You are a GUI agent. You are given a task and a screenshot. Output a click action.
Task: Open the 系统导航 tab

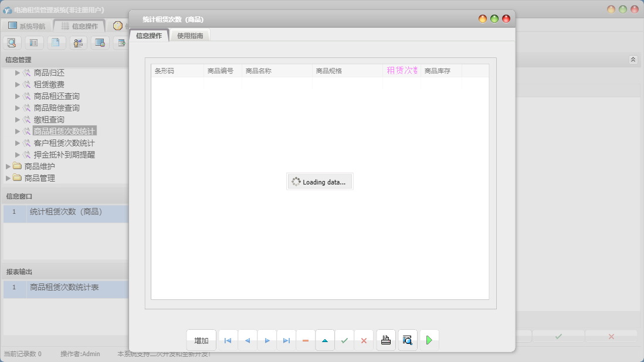pos(27,26)
